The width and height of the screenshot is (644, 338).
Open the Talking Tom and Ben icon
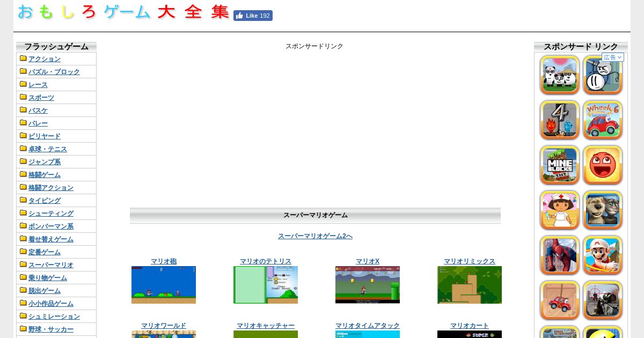click(x=603, y=210)
